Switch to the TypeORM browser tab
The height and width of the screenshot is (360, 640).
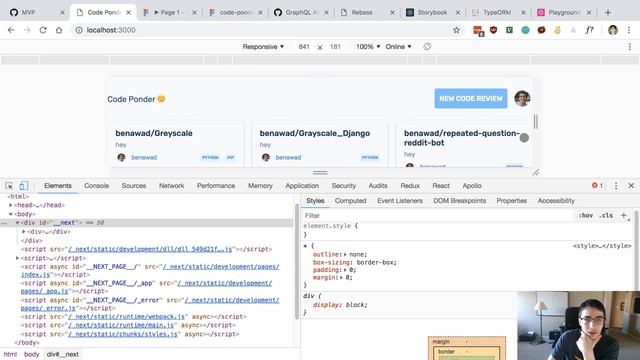497,13
